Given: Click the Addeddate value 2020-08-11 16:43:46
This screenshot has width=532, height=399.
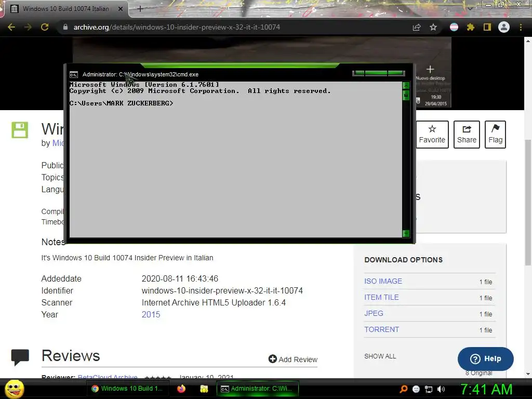Looking at the screenshot, I should click(x=180, y=278).
